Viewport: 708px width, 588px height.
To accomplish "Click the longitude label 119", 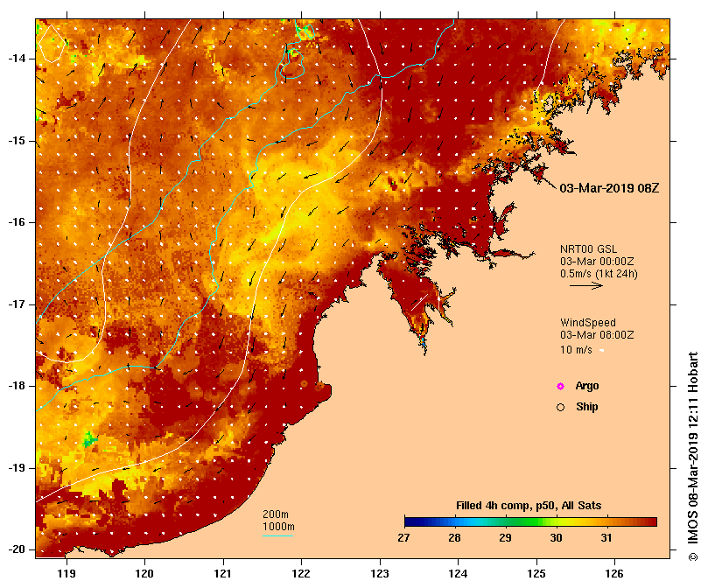I will tap(67, 574).
